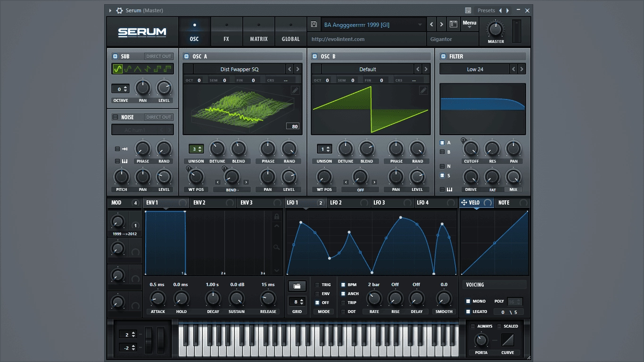The width and height of the screenshot is (644, 362).
Task: Edit OSC B wavetable with pencil icon
Action: pos(423,90)
